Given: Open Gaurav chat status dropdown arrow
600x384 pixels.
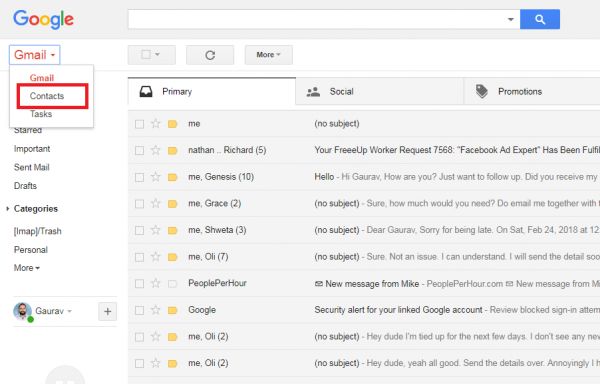Looking at the screenshot, I should point(70,311).
